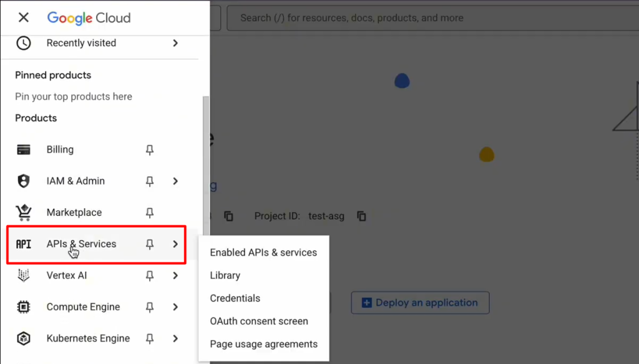Click the Kubernetes Engine hexagon icon
639x364 pixels.
point(24,338)
